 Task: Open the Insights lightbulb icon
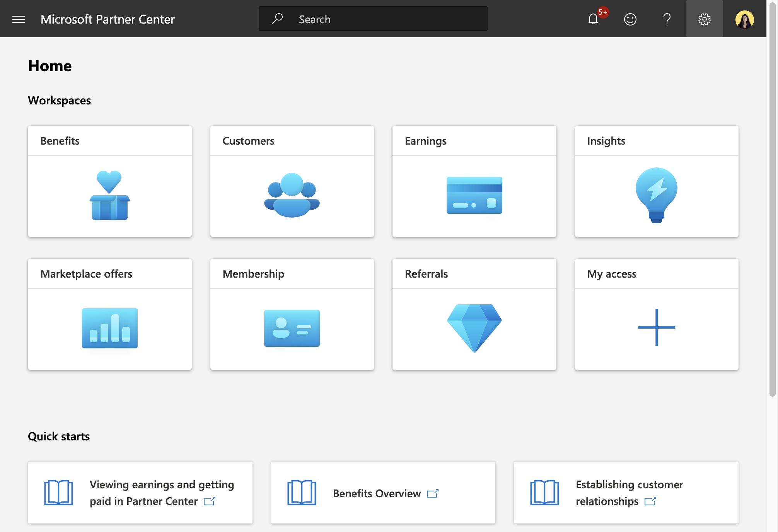[x=657, y=195]
